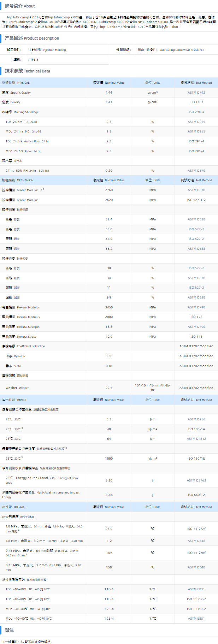
Task: Click the ISO 75-2/Af test method
Action: [x=196, y=529]
